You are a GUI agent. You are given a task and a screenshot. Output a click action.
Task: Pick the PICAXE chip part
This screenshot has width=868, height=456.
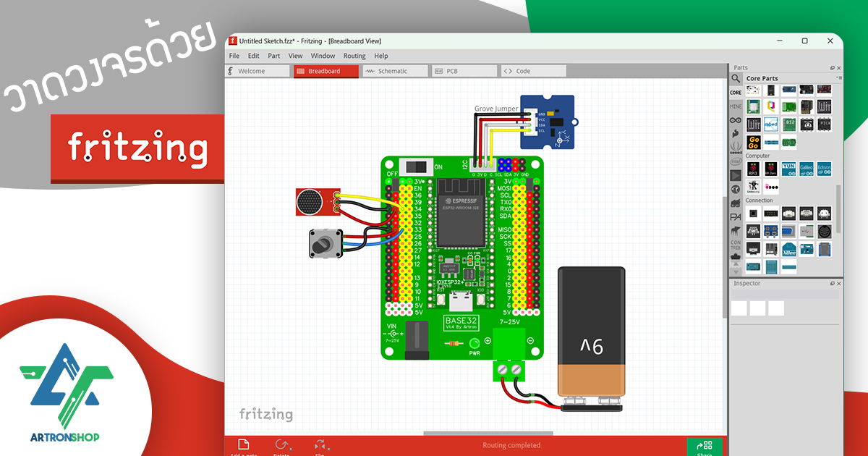click(824, 124)
